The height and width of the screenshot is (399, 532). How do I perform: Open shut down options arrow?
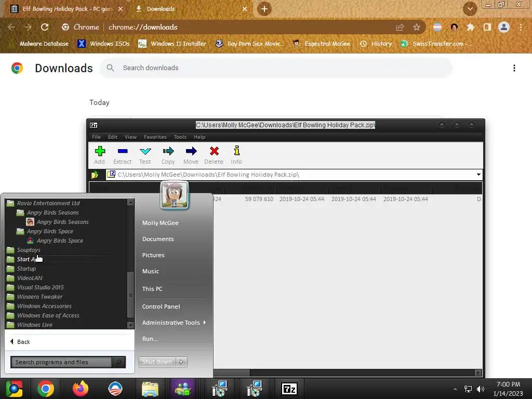point(181,362)
